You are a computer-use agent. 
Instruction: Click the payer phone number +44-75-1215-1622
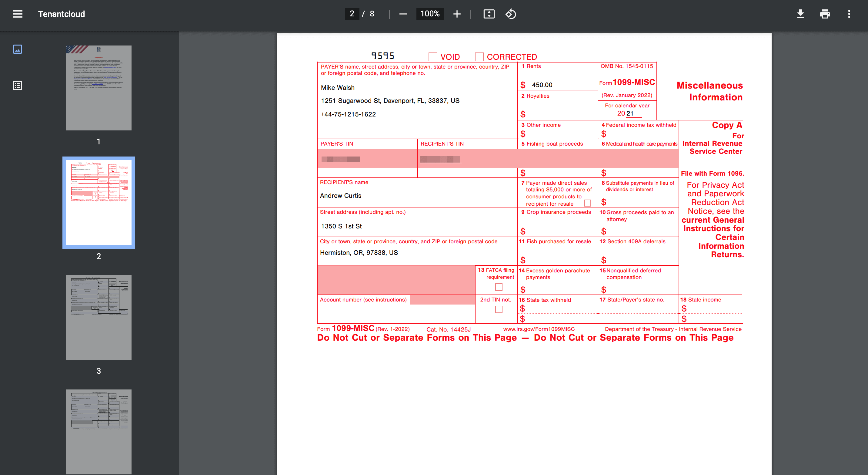(348, 114)
